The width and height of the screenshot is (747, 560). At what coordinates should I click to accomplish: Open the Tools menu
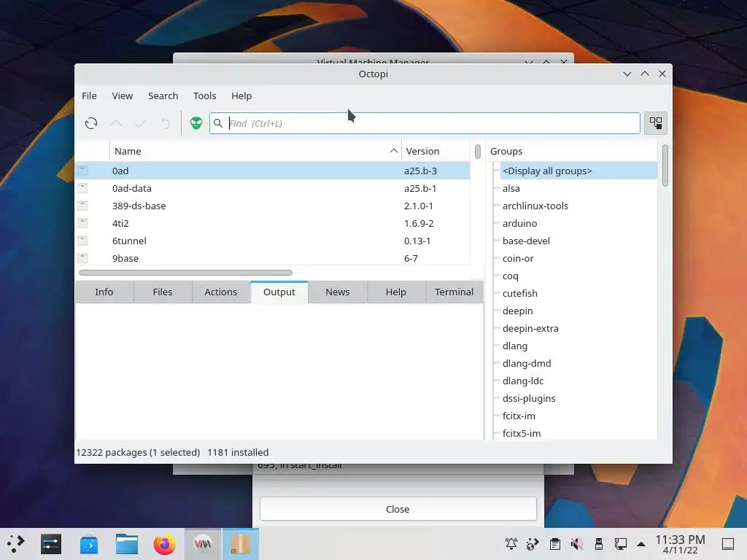coord(205,96)
